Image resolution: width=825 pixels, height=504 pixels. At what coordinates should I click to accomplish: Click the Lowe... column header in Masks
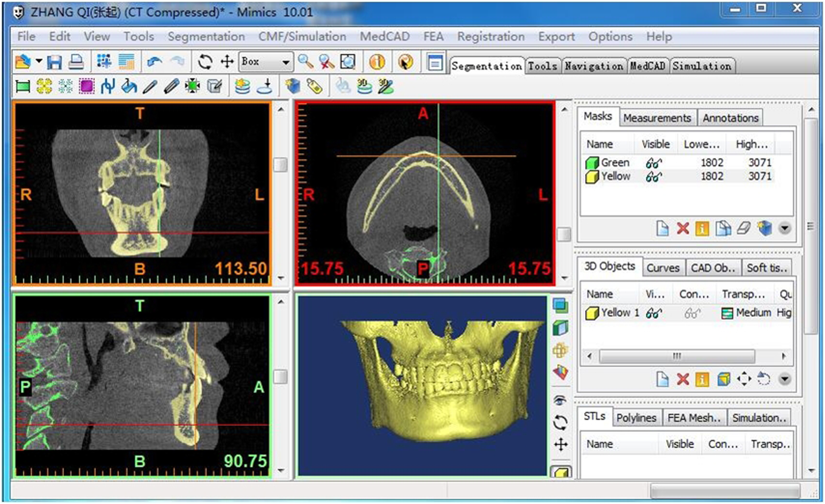(701, 145)
